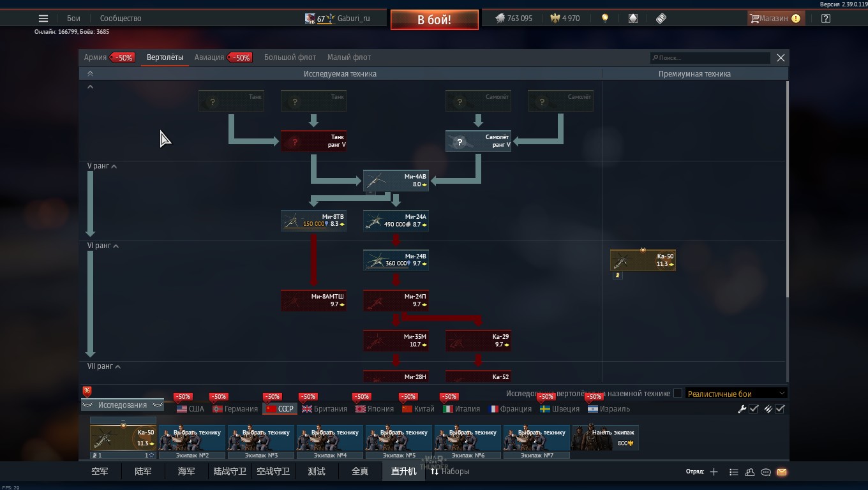Open the hamburger main menu

[43, 19]
